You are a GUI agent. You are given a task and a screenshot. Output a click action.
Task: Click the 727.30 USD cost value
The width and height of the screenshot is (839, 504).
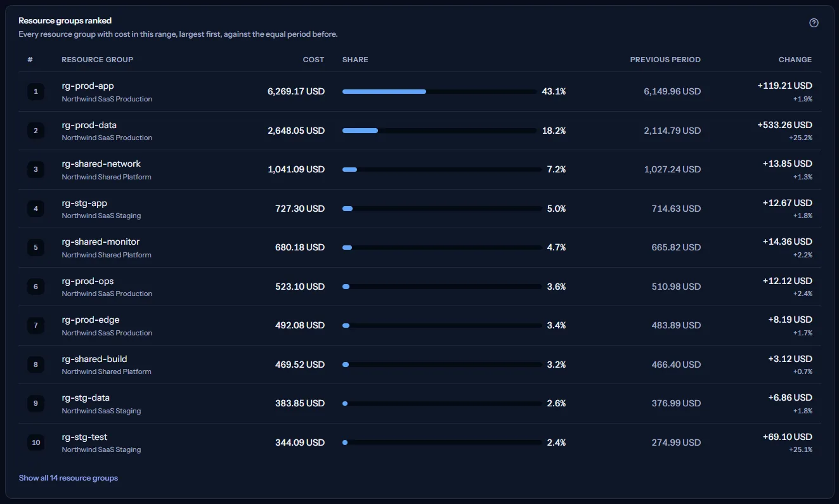click(301, 209)
